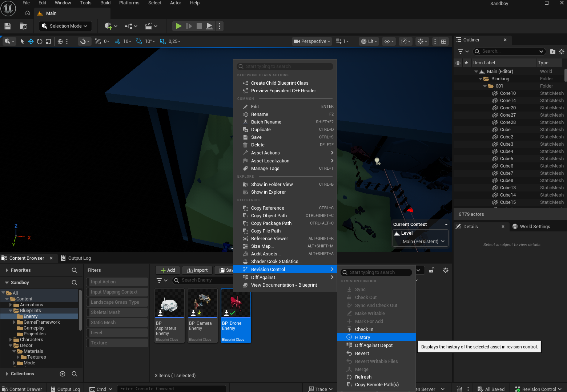Click the green Play button in toolbar
Image resolution: width=567 pixels, height=392 pixels.
[178, 26]
